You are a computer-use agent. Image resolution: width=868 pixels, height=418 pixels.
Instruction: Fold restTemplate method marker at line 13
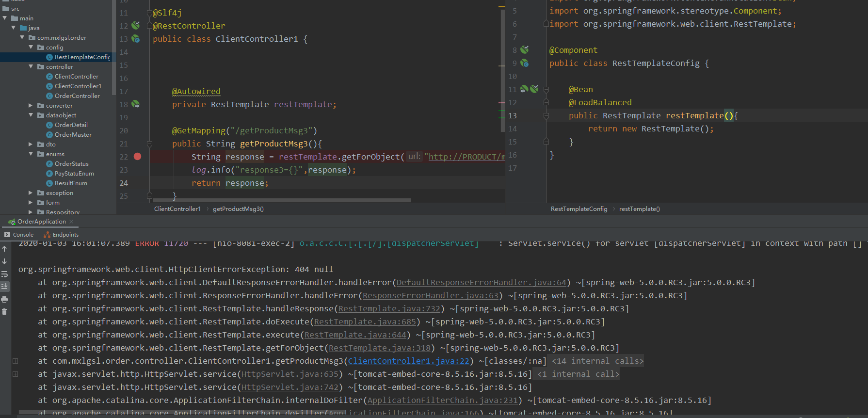point(546,116)
